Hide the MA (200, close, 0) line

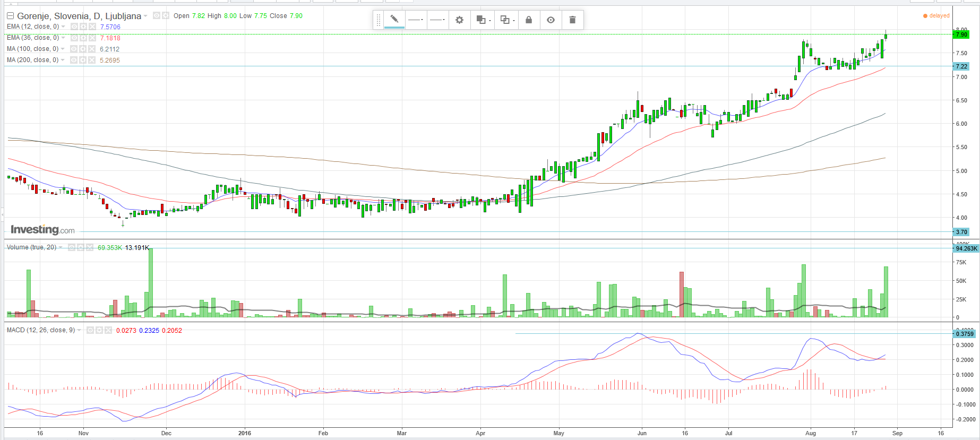pyautogui.click(x=74, y=60)
